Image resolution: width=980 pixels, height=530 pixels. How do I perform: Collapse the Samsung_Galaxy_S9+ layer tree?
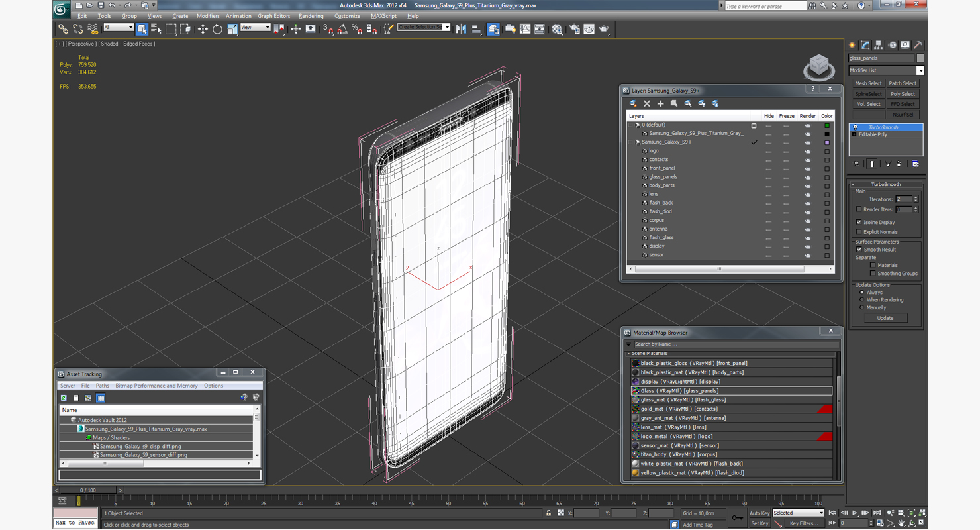(630, 142)
